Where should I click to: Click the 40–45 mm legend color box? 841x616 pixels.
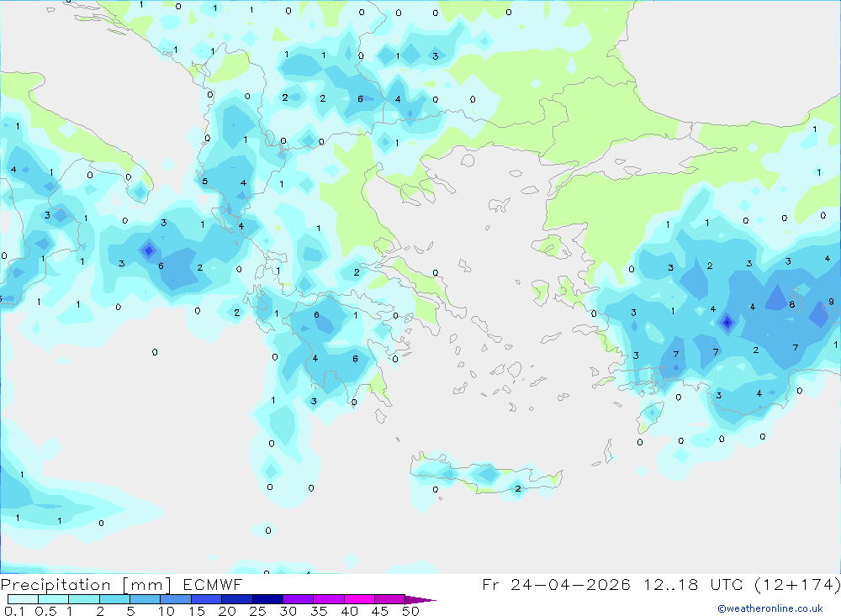click(359, 599)
